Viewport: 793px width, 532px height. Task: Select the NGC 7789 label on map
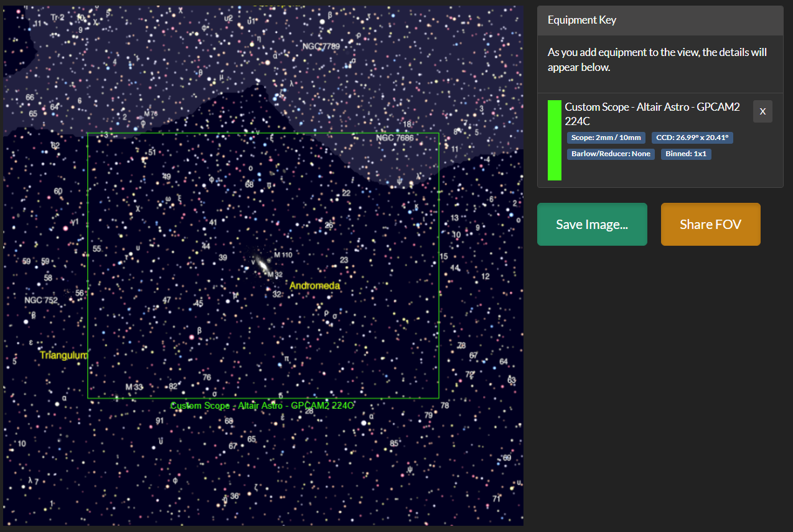(x=321, y=47)
